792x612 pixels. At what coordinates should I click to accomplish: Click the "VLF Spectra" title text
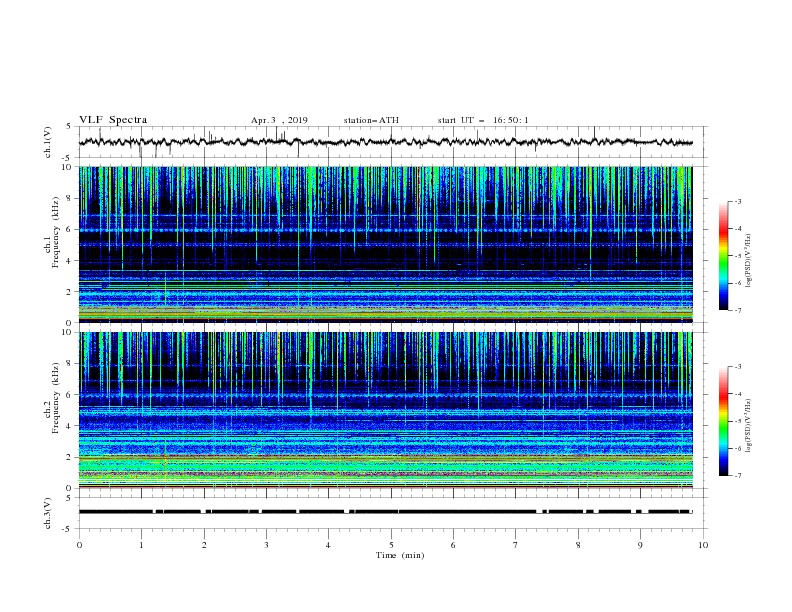(113, 120)
